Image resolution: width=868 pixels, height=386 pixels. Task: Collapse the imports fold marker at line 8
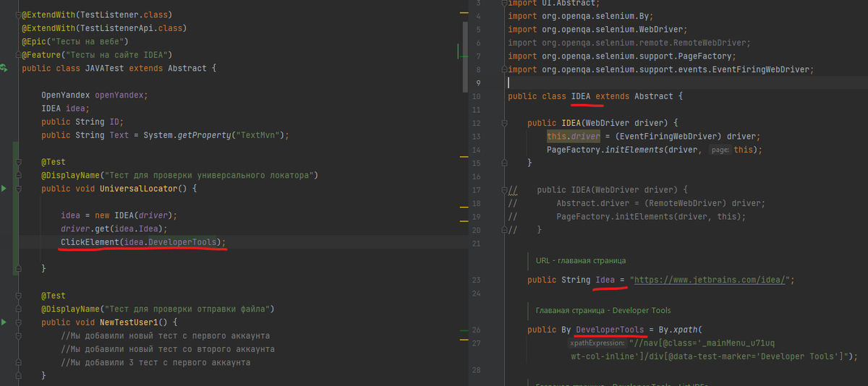pos(504,69)
